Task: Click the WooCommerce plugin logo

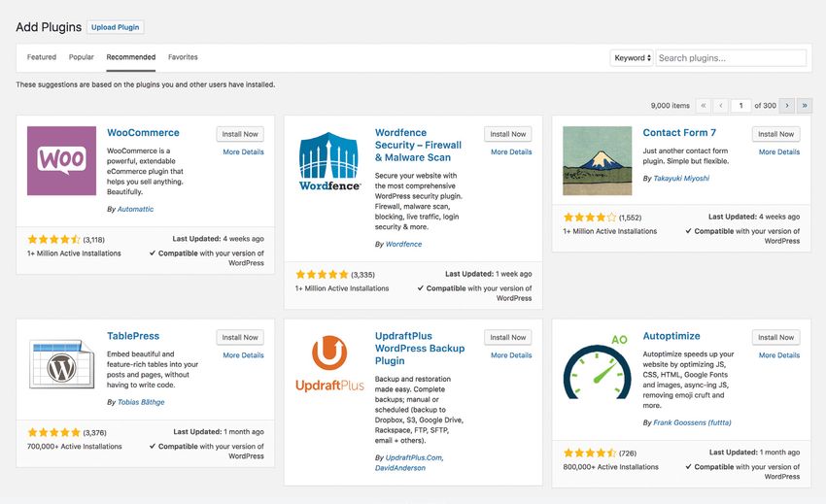Action: coord(61,160)
